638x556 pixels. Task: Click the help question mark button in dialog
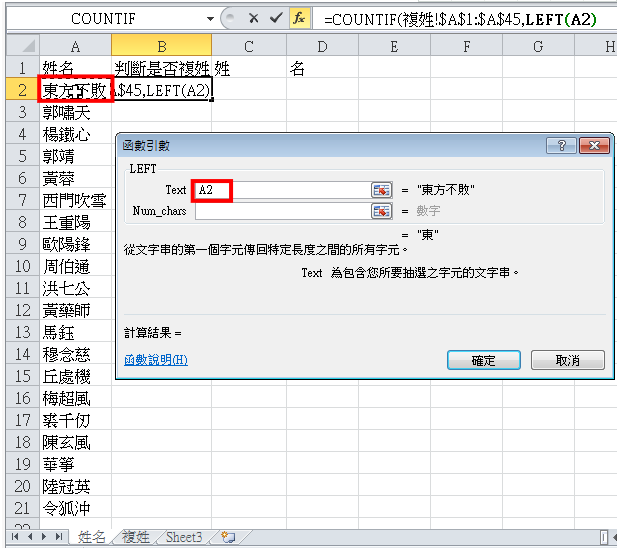(x=562, y=145)
